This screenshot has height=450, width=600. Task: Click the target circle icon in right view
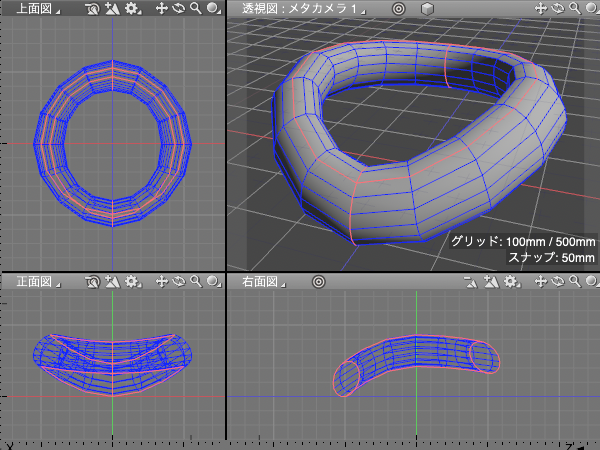tap(318, 283)
